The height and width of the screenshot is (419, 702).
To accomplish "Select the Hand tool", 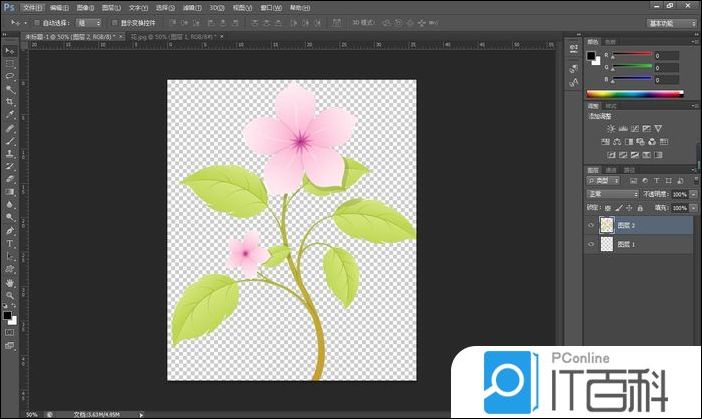I will (10, 283).
